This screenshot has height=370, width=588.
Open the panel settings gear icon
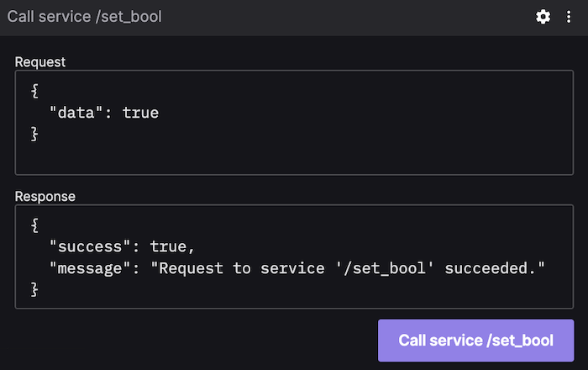tap(543, 17)
